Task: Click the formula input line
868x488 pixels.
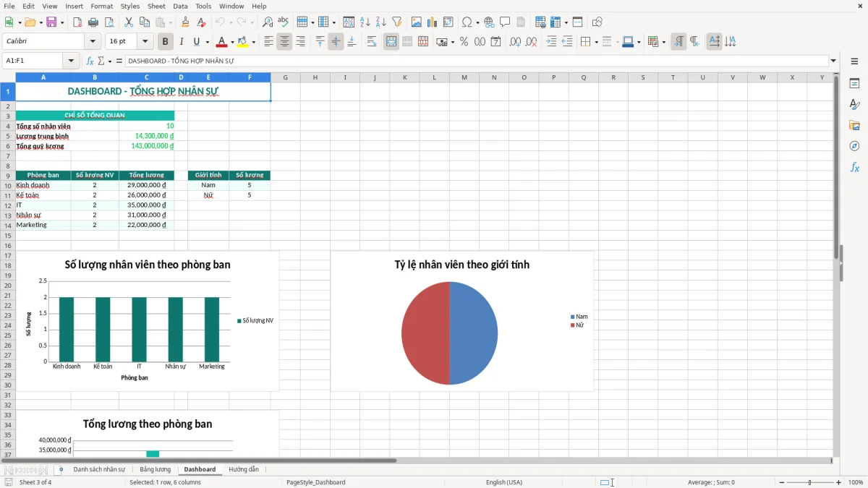Action: point(476,61)
